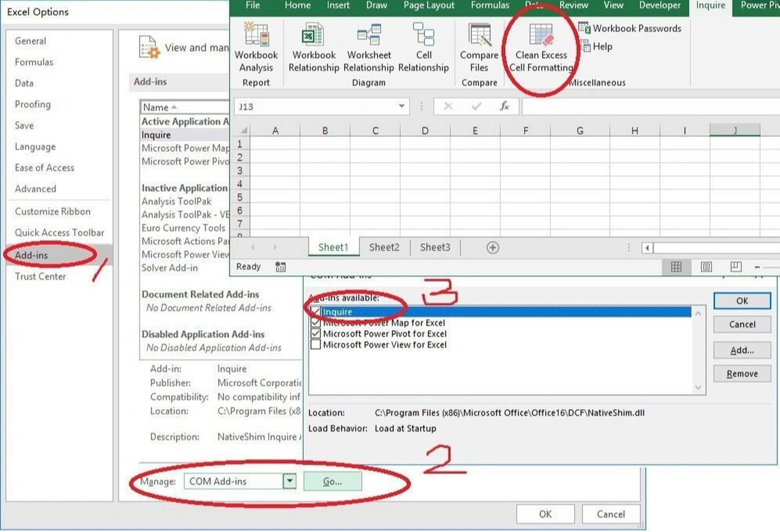
Task: Sort add-ins list by Name column header
Action: pyautogui.click(x=185, y=107)
